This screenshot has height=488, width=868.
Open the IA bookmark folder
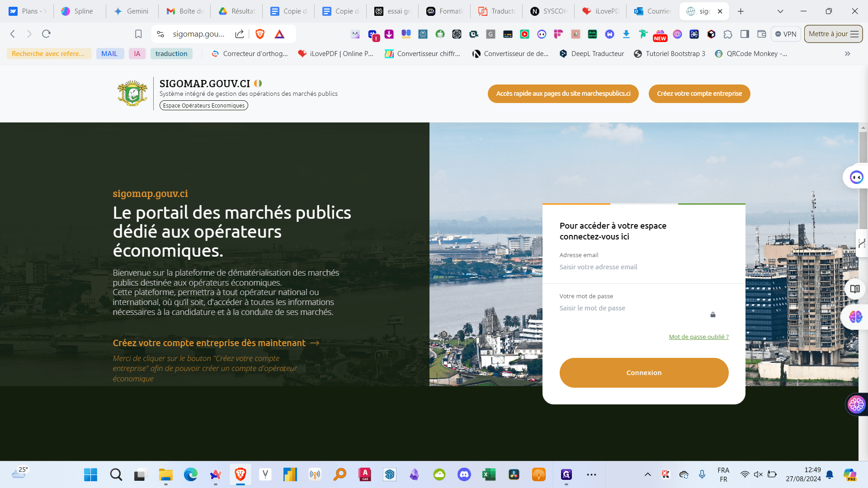click(137, 54)
